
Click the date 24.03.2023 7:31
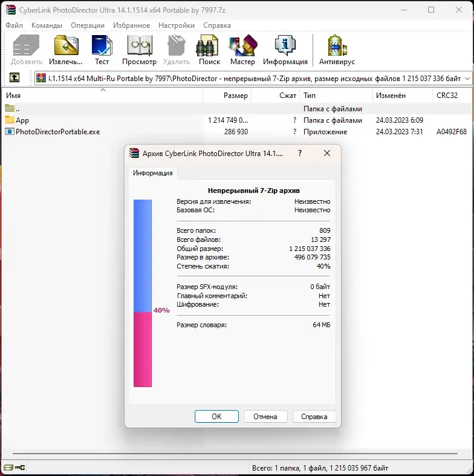tap(400, 132)
